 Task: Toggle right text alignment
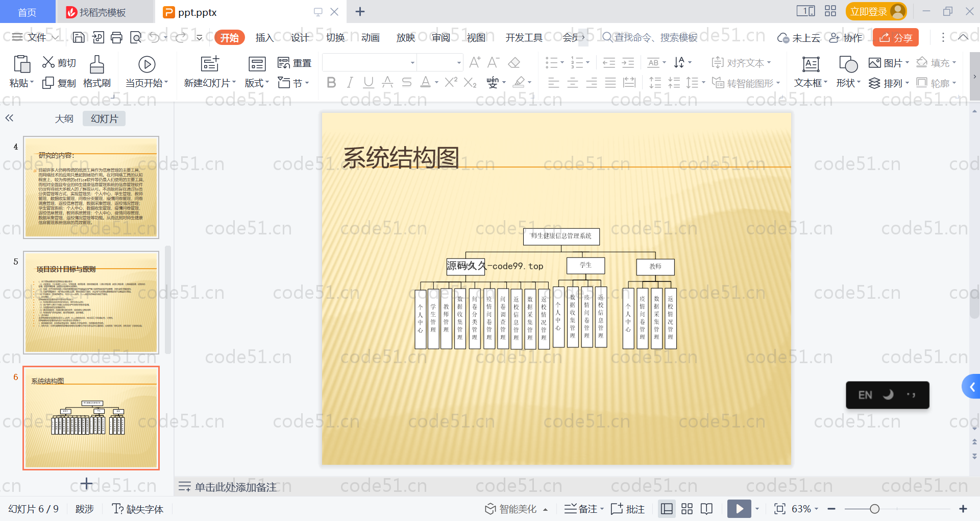click(592, 82)
